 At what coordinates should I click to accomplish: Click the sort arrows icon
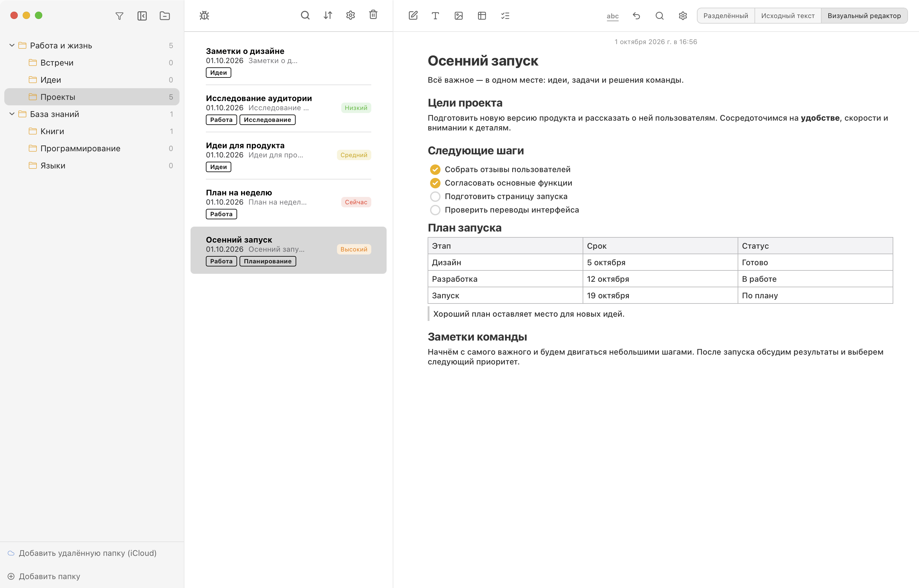[328, 15]
